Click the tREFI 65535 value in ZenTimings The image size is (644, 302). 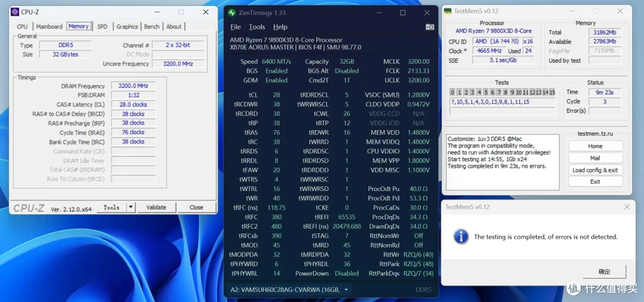point(345,217)
